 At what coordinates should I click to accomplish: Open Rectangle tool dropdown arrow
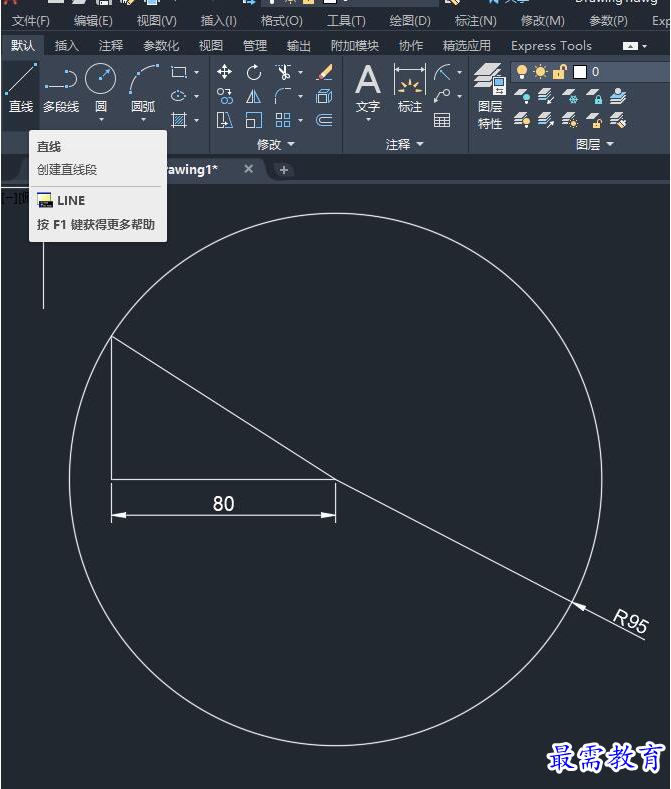(x=196, y=72)
